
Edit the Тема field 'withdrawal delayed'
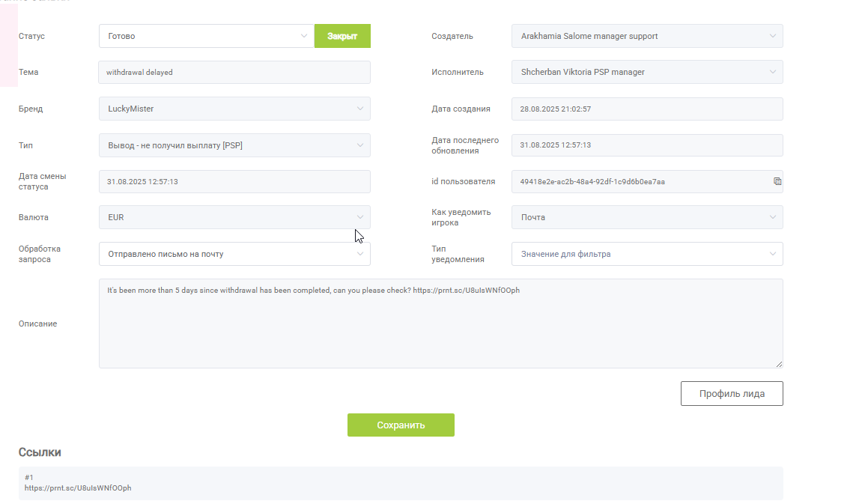234,72
